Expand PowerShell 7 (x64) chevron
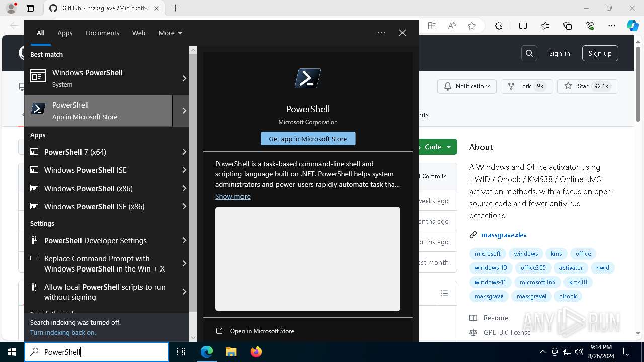Image resolution: width=644 pixels, height=362 pixels. [x=184, y=152]
